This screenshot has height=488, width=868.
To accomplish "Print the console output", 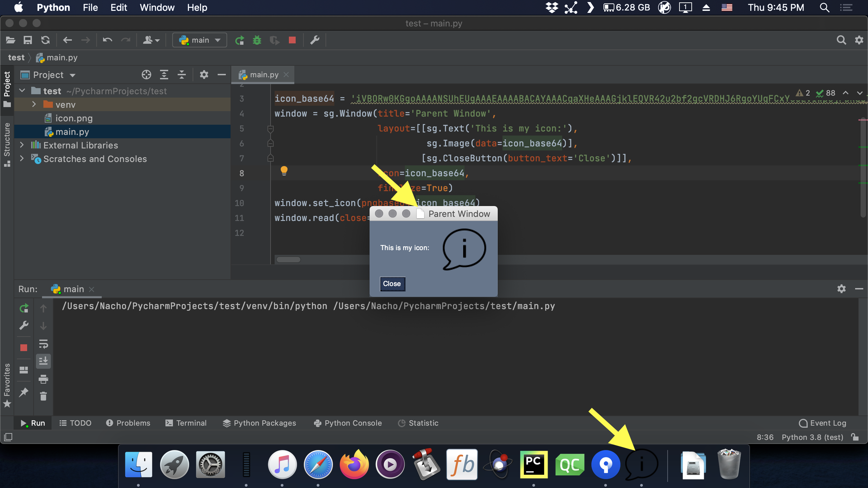I will 43,379.
